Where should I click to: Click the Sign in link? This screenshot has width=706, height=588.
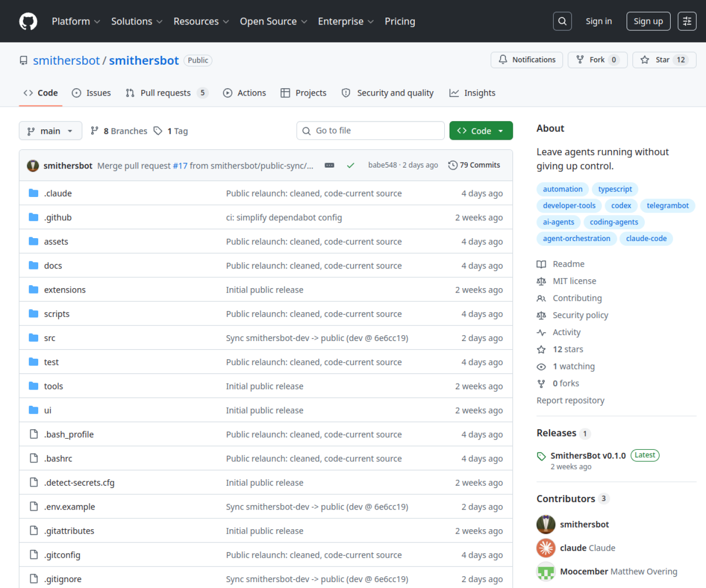[x=599, y=21]
